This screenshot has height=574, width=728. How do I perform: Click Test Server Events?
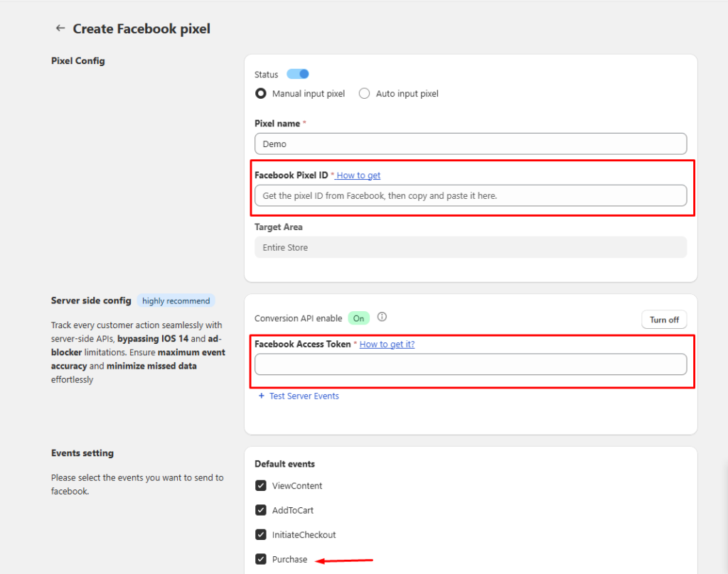[x=304, y=396]
